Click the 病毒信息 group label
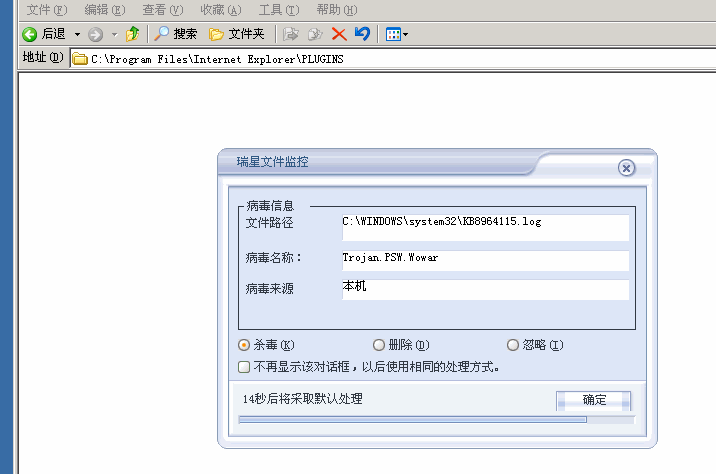This screenshot has width=716, height=474. 270,205
